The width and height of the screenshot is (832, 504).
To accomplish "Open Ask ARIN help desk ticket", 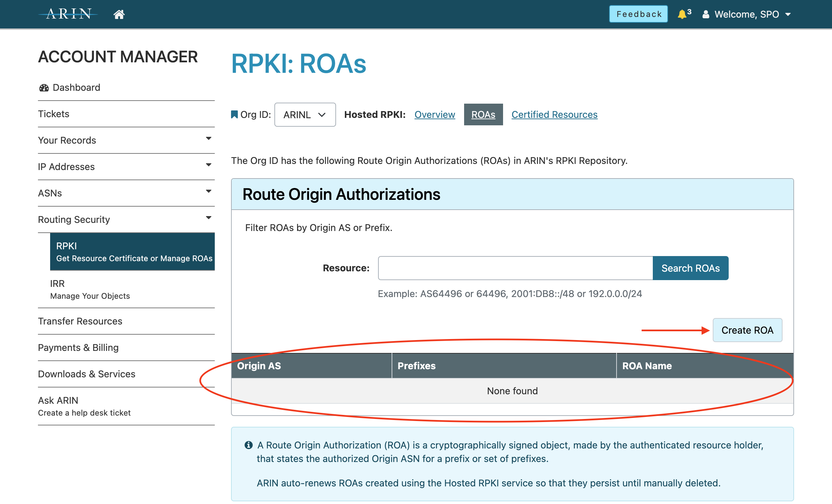I will coord(126,406).
